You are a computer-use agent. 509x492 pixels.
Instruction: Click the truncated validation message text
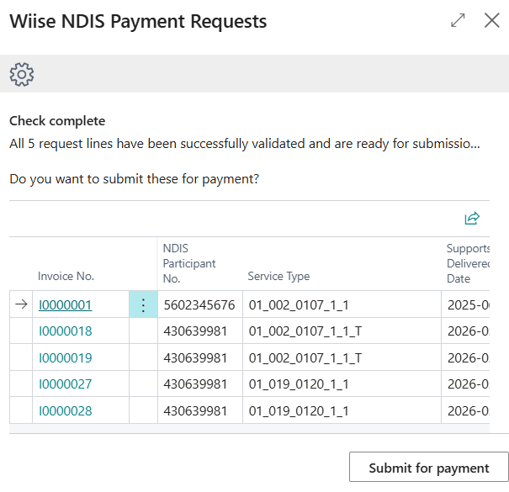point(245,144)
